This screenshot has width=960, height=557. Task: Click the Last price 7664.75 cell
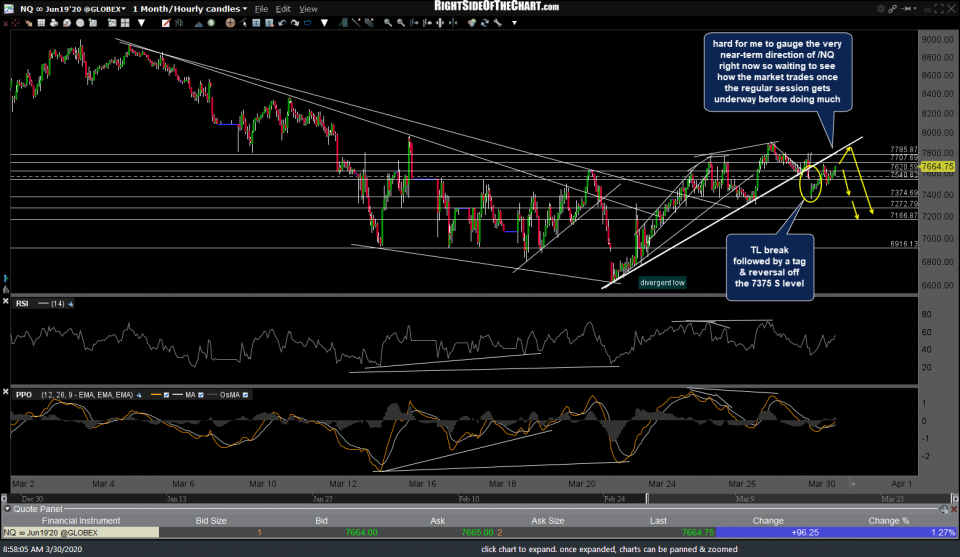click(697, 533)
